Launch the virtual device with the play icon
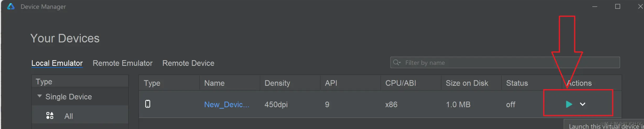 [569, 104]
